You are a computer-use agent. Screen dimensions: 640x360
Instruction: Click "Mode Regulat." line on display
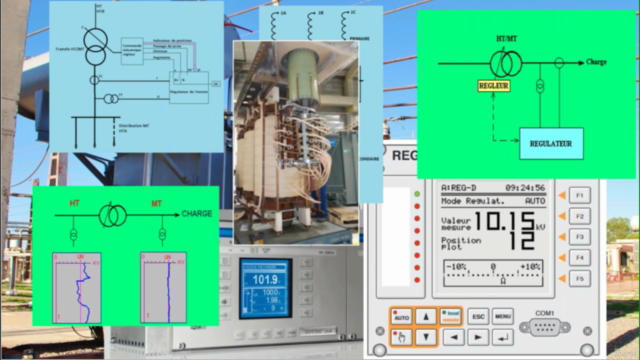(493, 201)
